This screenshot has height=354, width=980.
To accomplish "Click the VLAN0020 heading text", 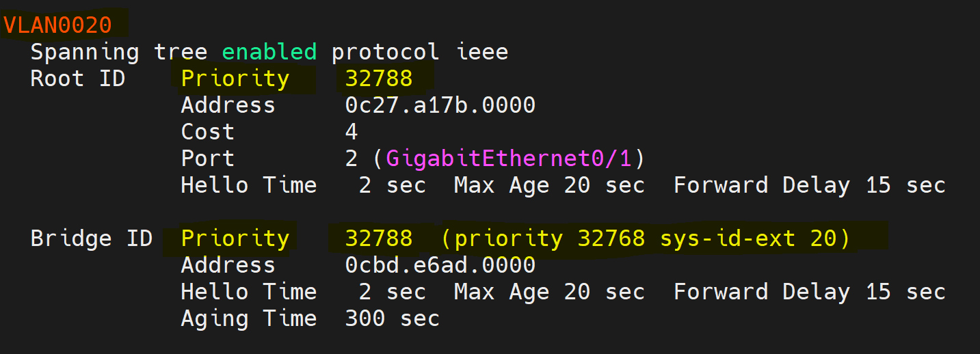I will (x=57, y=25).
